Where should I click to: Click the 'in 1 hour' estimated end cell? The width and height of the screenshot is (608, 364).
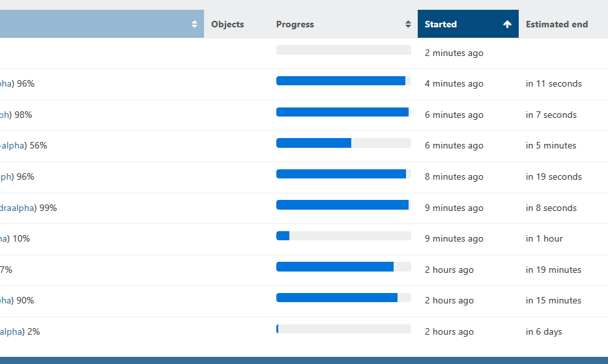point(544,238)
